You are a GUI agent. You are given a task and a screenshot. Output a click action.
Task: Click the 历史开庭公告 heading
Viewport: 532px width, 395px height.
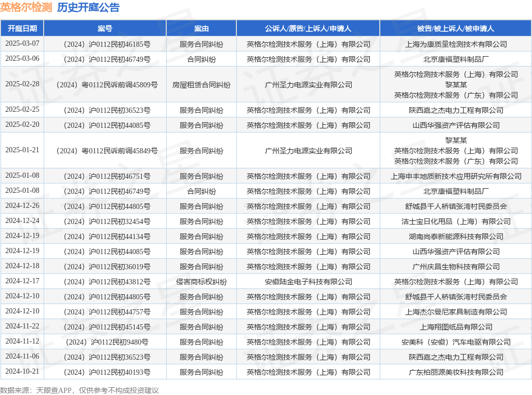coord(88,7)
